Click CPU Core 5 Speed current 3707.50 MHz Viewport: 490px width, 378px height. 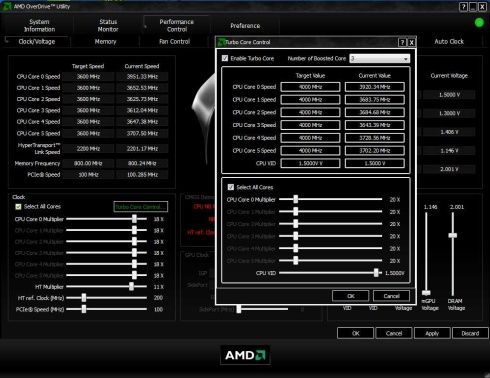pos(142,133)
